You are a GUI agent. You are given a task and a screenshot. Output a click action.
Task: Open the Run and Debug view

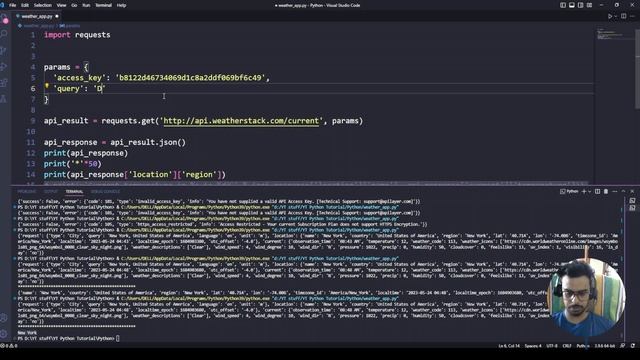tap(4, 67)
